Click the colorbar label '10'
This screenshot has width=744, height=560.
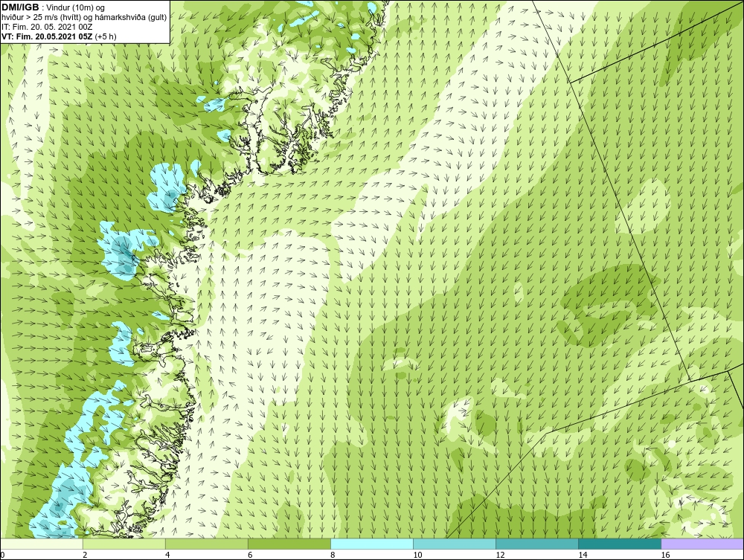[417, 555]
